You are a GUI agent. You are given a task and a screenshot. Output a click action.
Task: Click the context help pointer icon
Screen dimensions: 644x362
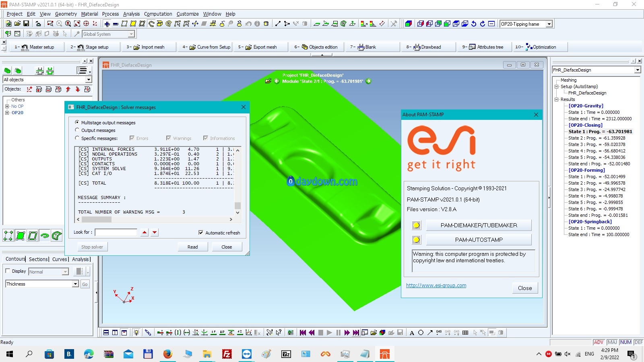pyautogui.click(x=279, y=333)
